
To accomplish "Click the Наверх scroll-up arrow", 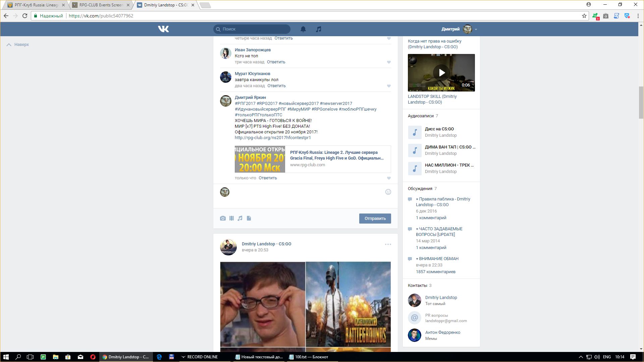I will click(x=9, y=45).
